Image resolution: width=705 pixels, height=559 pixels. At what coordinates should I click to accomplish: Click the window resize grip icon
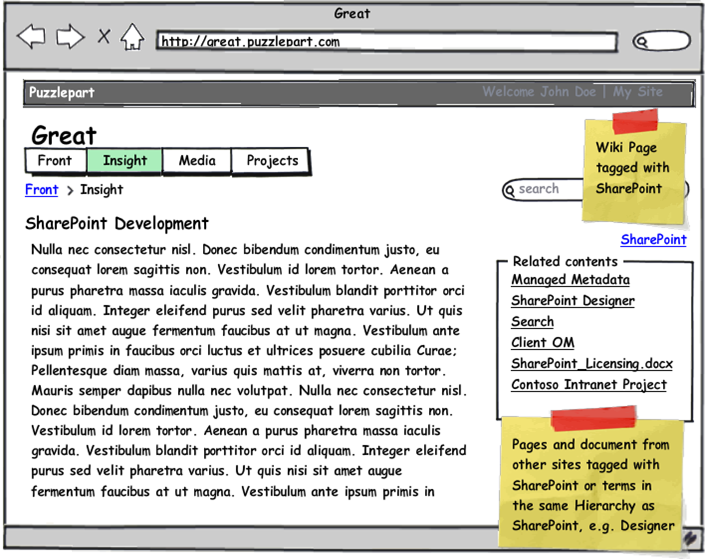(x=691, y=538)
